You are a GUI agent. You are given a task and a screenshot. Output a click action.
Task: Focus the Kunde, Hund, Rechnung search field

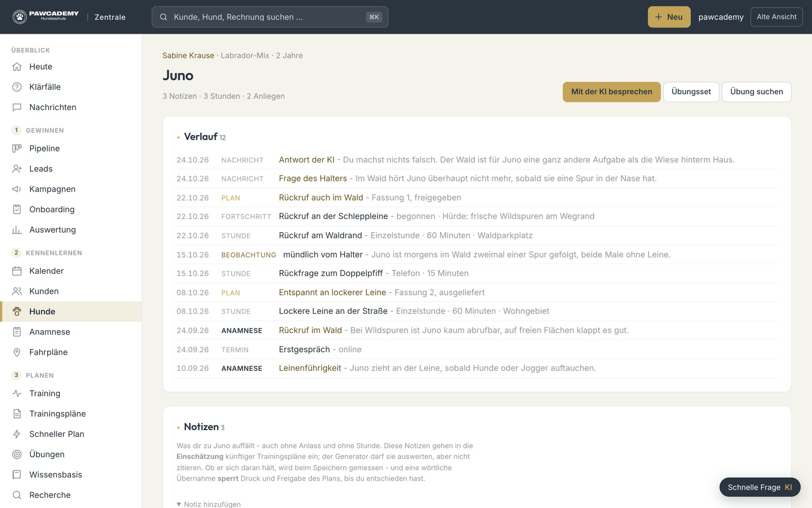tap(270, 17)
